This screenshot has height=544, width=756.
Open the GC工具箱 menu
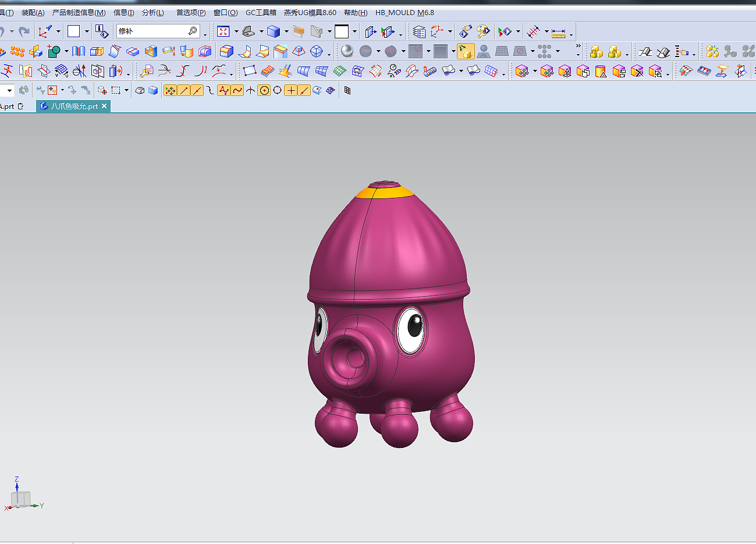(x=261, y=12)
